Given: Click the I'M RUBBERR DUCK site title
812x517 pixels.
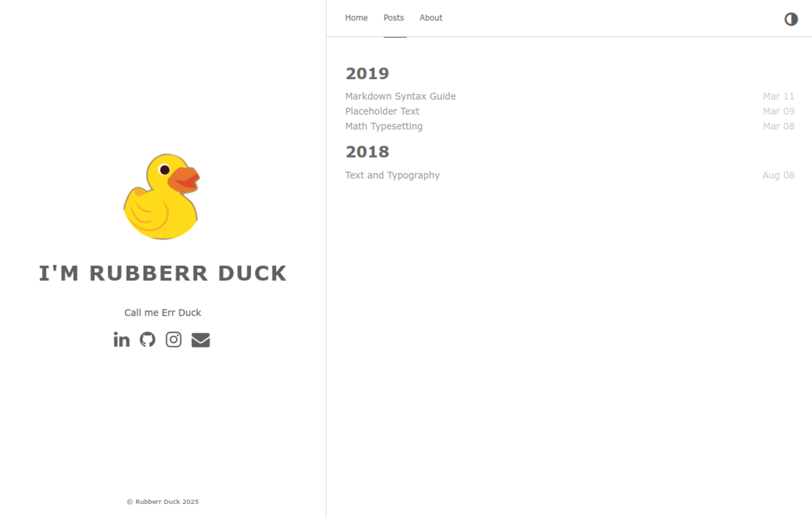Looking at the screenshot, I should pyautogui.click(x=163, y=273).
